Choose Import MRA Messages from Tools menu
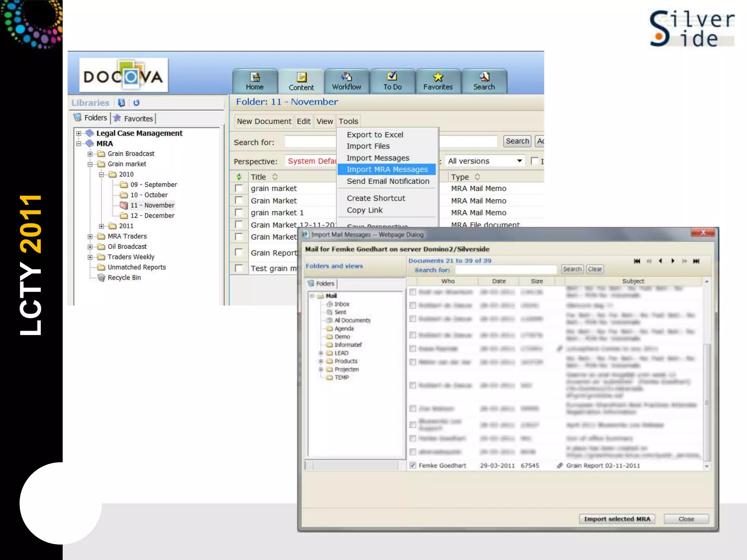The image size is (747, 560). coord(387,170)
